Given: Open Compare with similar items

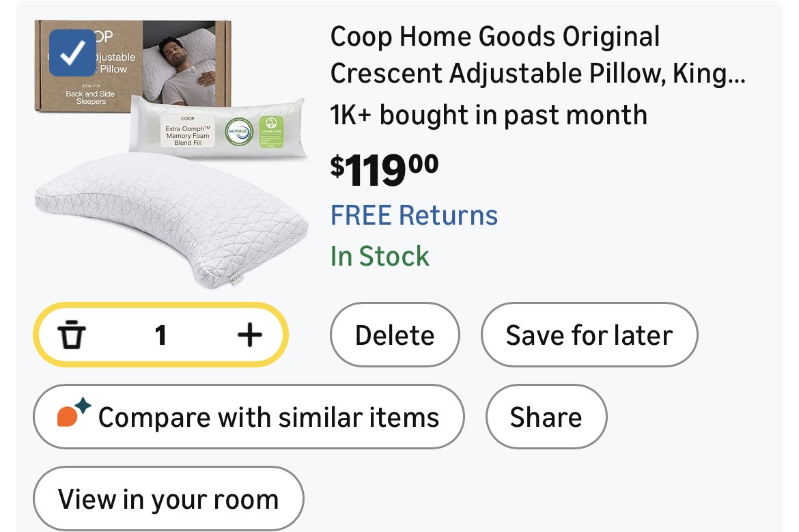Looking at the screenshot, I should click(249, 417).
